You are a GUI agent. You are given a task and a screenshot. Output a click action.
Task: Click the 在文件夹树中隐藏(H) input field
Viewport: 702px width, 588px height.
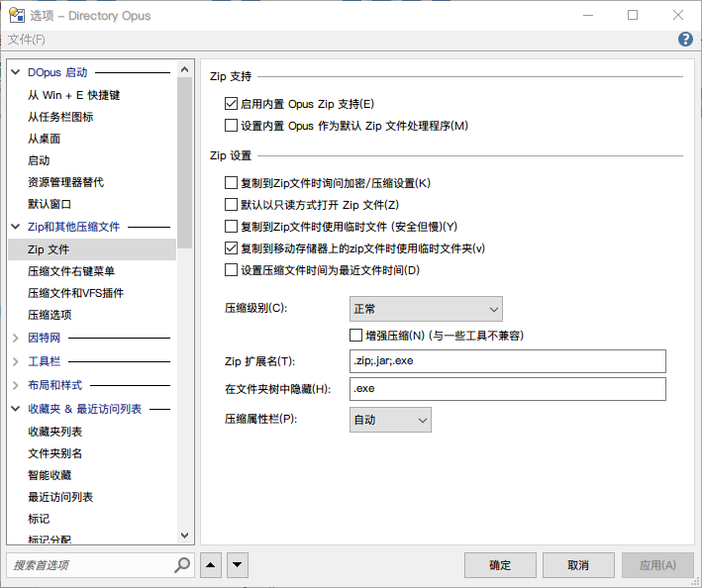coord(508,389)
